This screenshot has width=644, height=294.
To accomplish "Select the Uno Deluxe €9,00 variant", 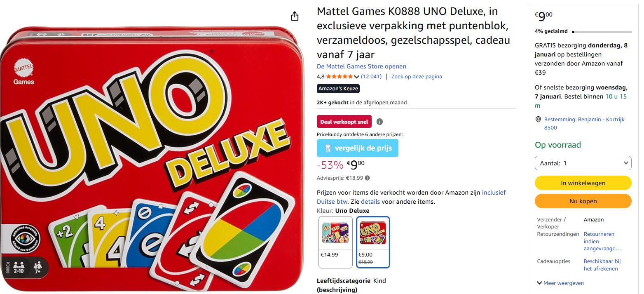I will [x=373, y=242].
